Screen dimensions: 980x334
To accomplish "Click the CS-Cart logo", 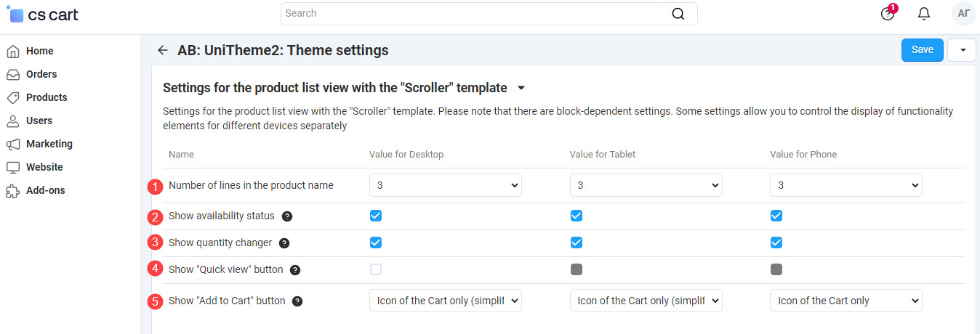I will pos(44,14).
